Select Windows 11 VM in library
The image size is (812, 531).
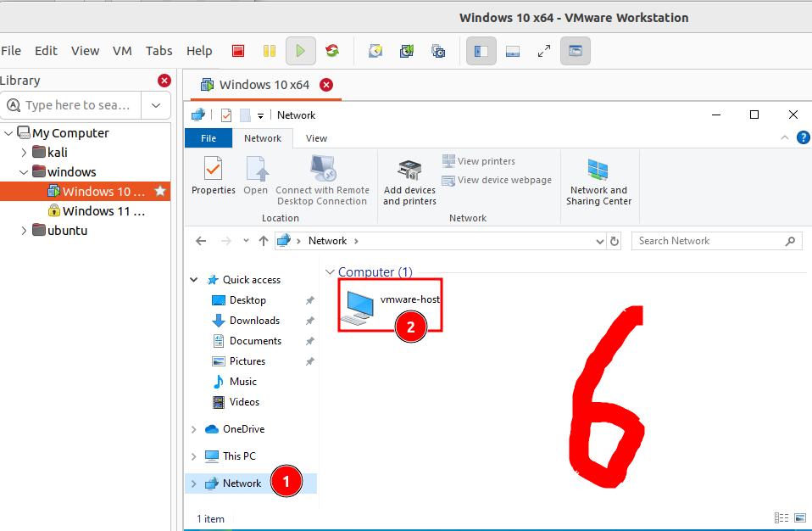point(97,211)
